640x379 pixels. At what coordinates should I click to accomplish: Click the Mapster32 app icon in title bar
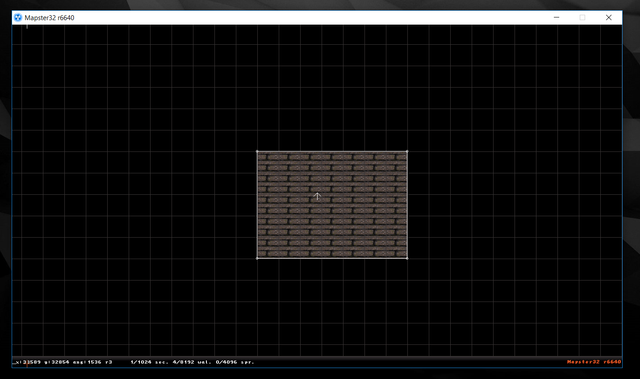(18, 18)
